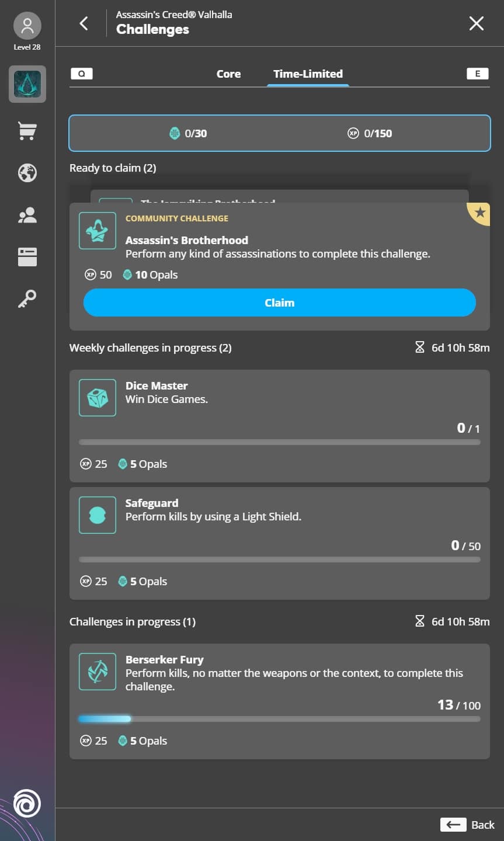Image resolution: width=504 pixels, height=841 pixels.
Task: Click the Berserker Fury title
Action: (165, 659)
